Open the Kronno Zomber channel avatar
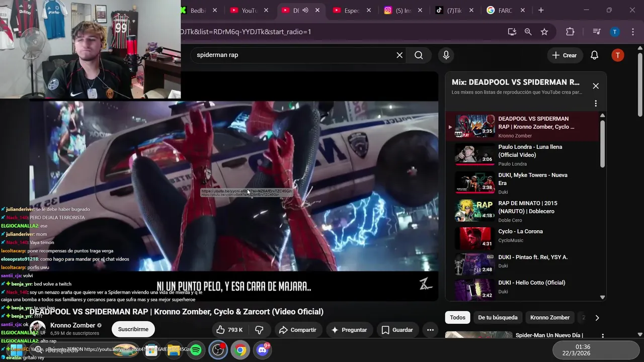644x362 pixels. tap(38, 329)
